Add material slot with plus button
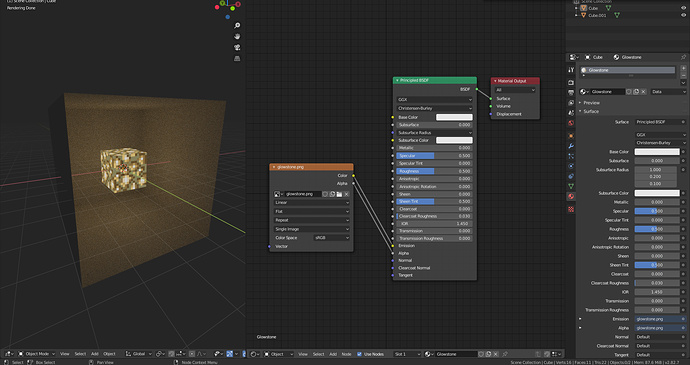The image size is (690, 365). [x=683, y=69]
